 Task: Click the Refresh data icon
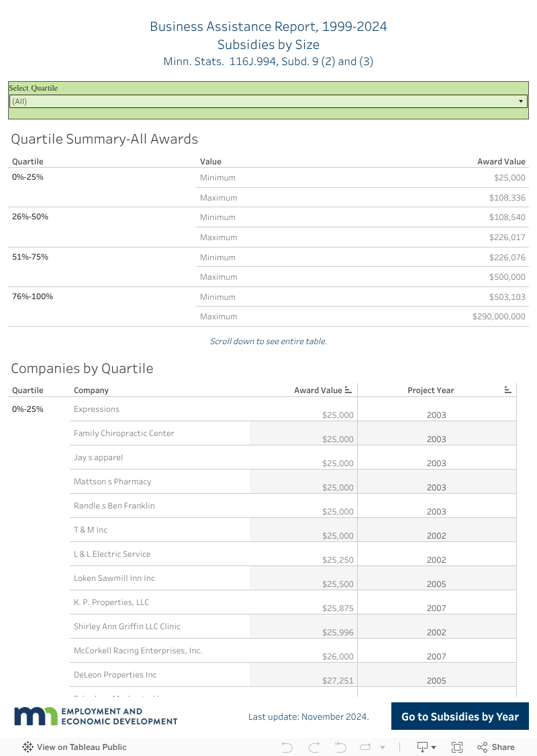(x=365, y=747)
